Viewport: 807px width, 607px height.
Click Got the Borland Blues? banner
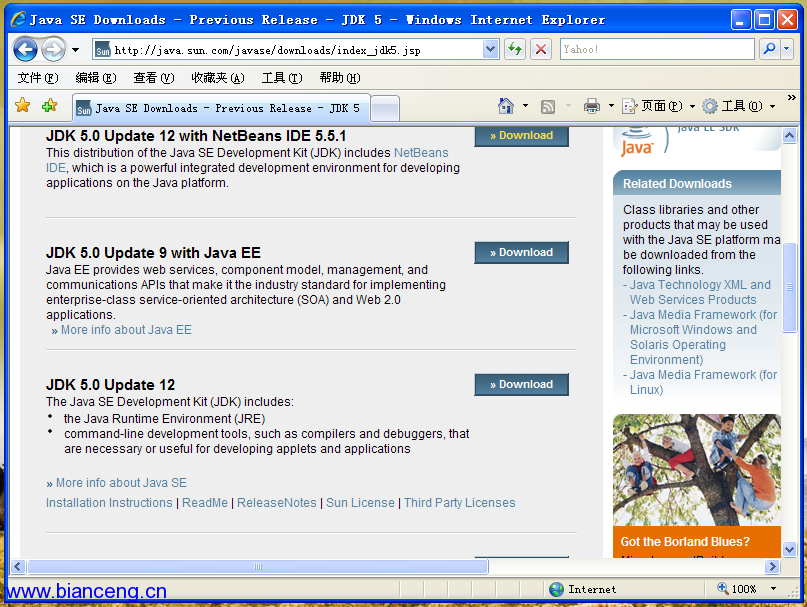pos(697,542)
